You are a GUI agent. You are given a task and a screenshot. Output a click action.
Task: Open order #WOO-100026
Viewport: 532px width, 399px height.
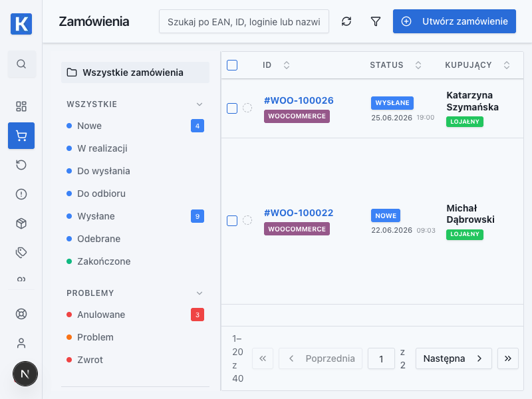pyautogui.click(x=299, y=100)
